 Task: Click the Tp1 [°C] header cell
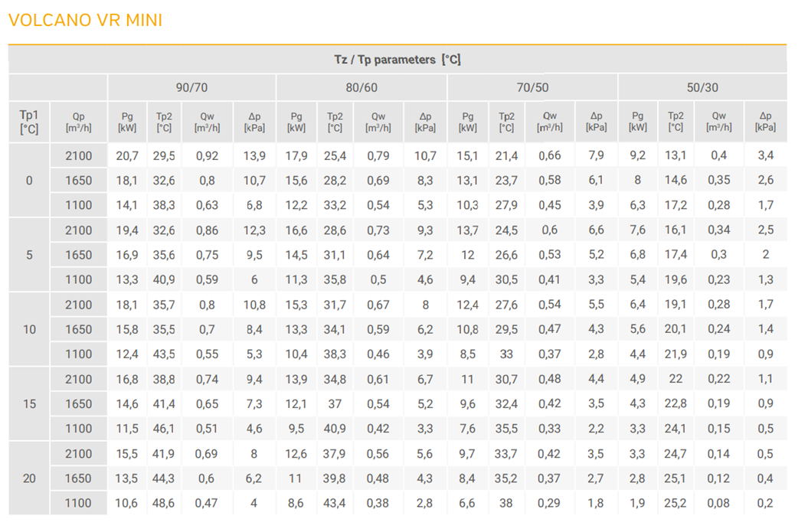point(29,122)
